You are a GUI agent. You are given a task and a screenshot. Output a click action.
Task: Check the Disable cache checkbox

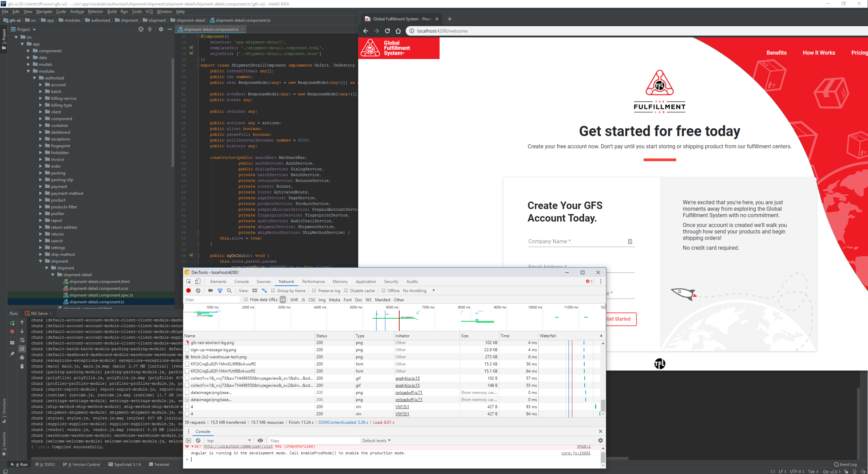[346, 291]
